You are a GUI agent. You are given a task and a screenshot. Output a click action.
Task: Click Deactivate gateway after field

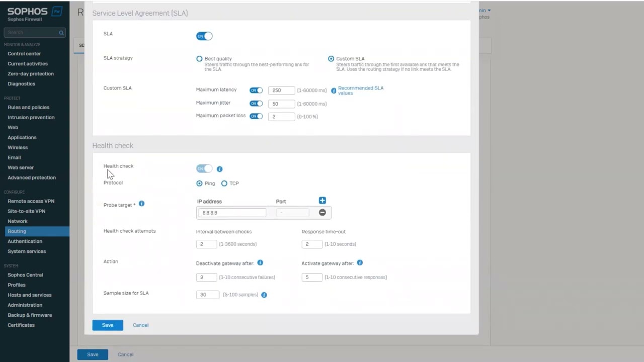coord(206,277)
